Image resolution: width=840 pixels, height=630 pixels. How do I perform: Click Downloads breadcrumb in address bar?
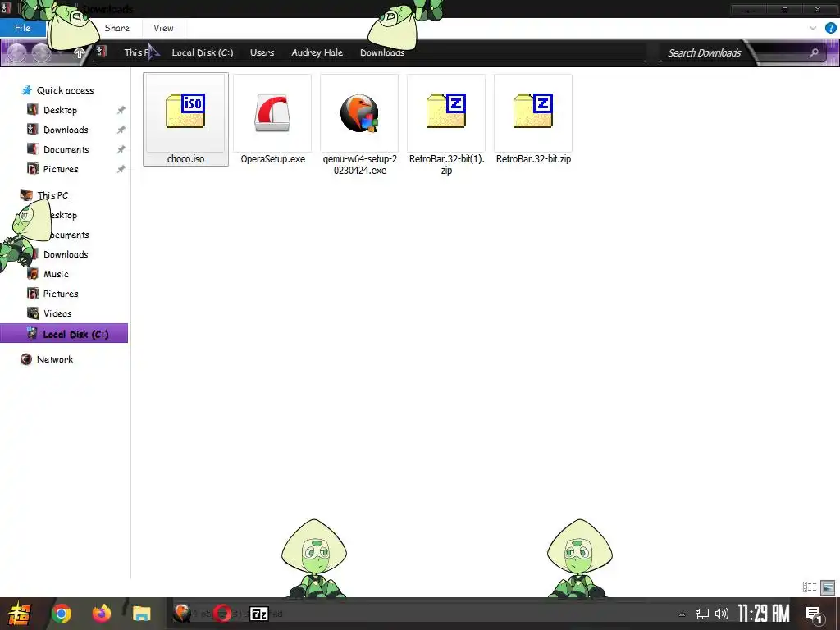[x=382, y=52]
